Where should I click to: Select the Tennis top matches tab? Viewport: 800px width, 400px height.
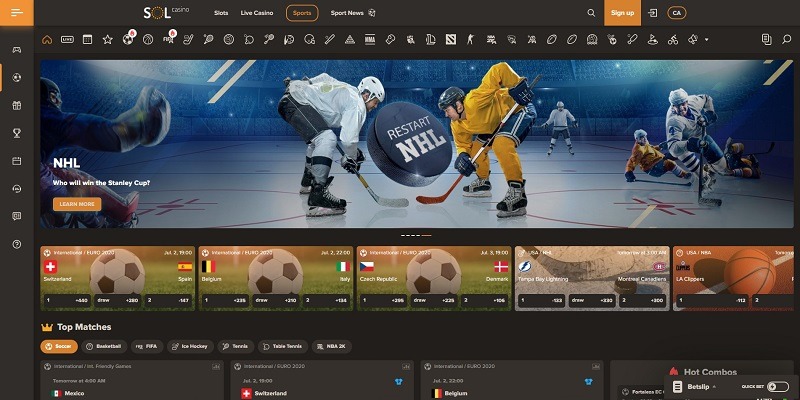pyautogui.click(x=236, y=346)
